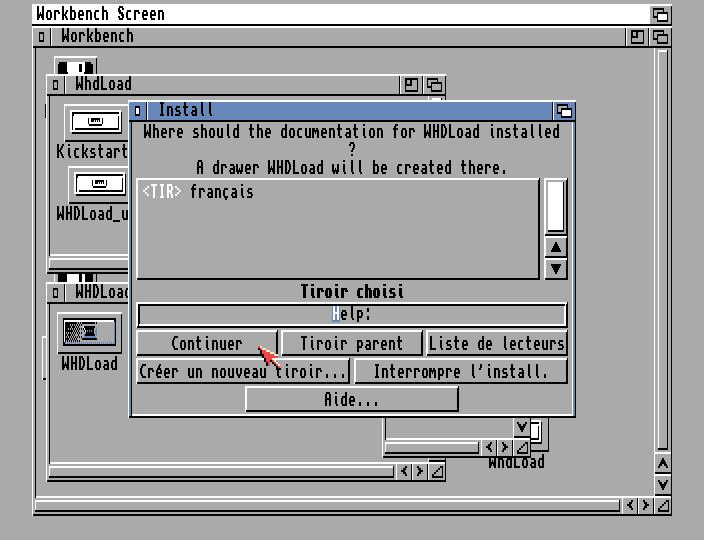Click Workbench window horizontal scrollbar
This screenshot has height=540, width=704.
click(x=328, y=506)
